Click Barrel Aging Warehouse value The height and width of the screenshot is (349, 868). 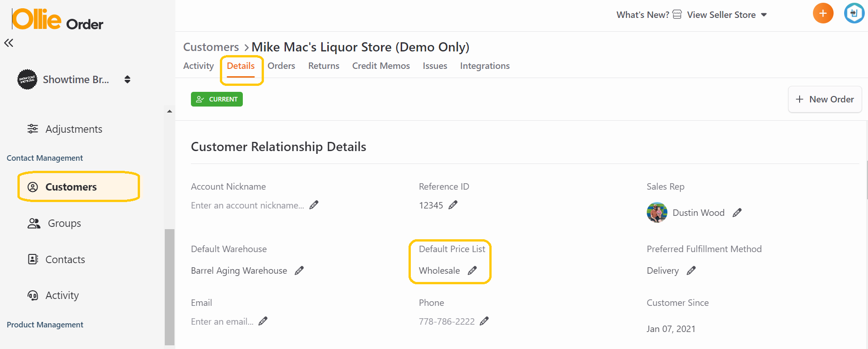[239, 270]
